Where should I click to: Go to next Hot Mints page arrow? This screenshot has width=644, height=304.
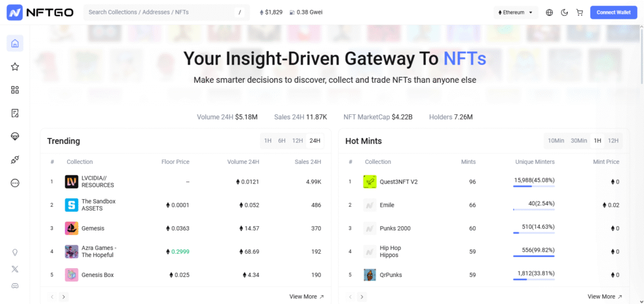click(362, 296)
